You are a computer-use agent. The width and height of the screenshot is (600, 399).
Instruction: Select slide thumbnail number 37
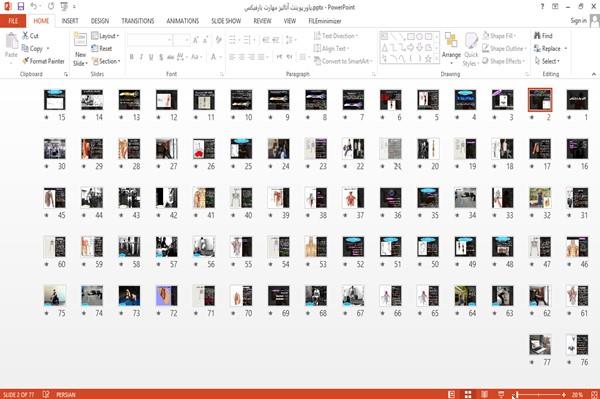point(353,198)
